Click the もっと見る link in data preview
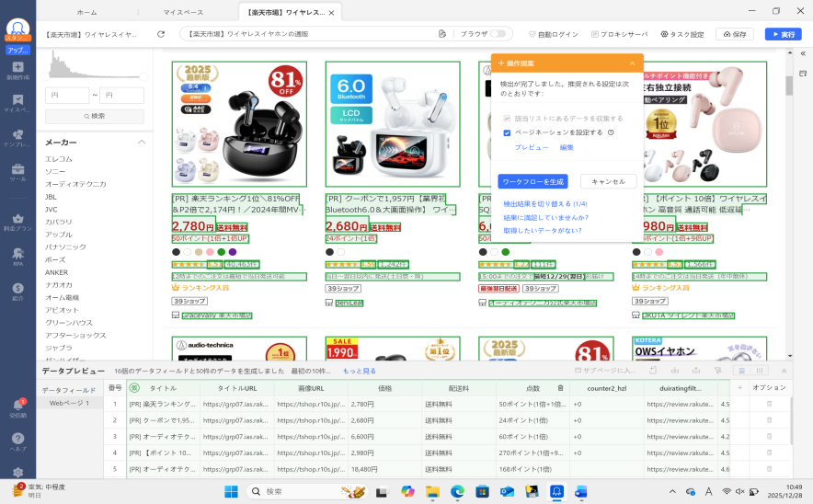The image size is (813, 504). pos(360,371)
